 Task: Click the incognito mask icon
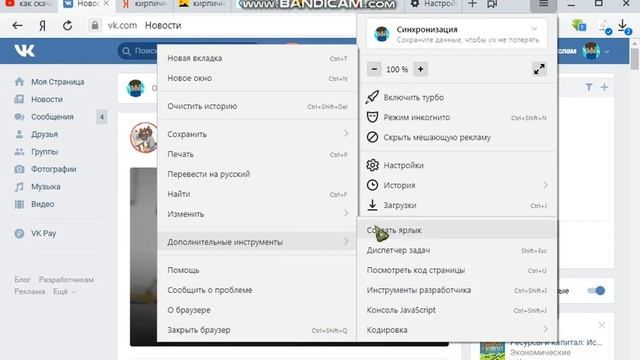(x=372, y=117)
